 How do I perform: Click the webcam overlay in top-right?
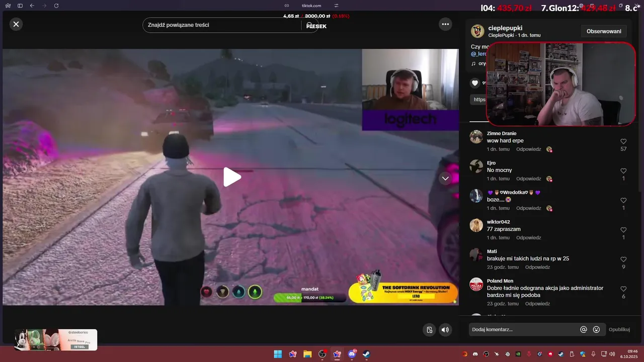click(x=561, y=83)
